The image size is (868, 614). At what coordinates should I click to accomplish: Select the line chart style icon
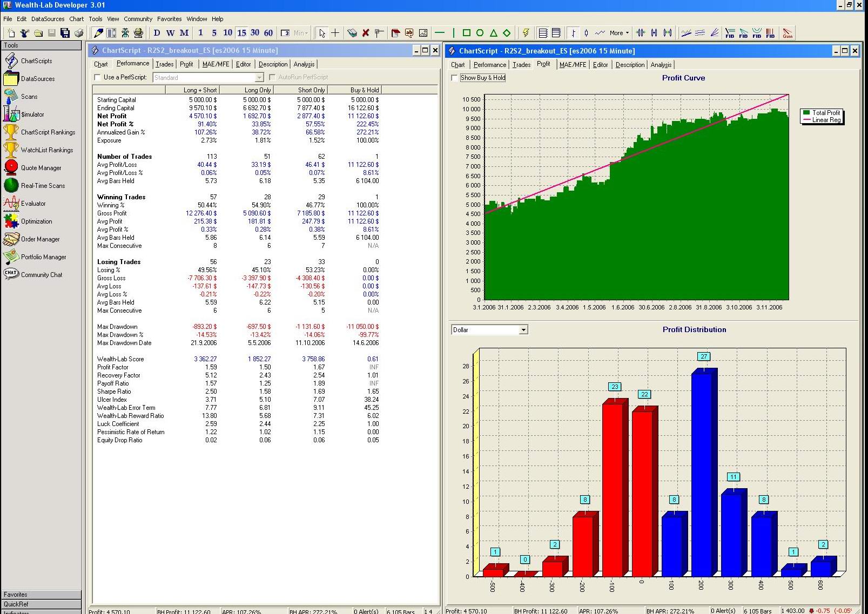point(600,33)
